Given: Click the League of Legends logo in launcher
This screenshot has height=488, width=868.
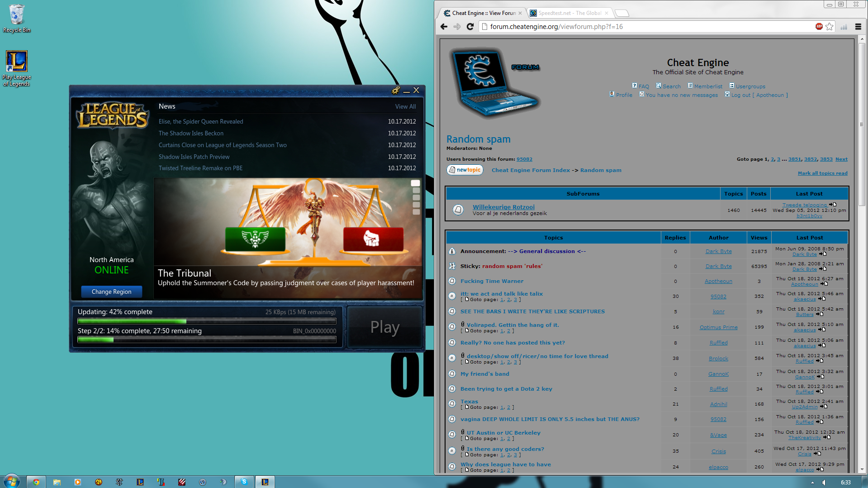Looking at the screenshot, I should tap(112, 115).
